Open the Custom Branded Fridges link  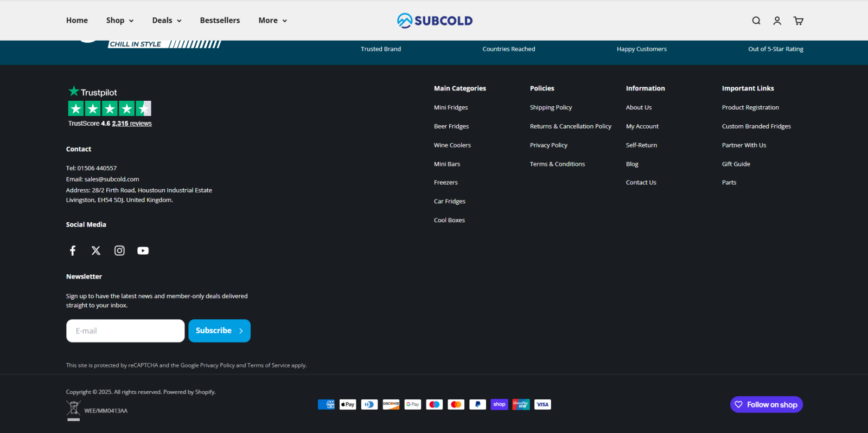point(756,126)
